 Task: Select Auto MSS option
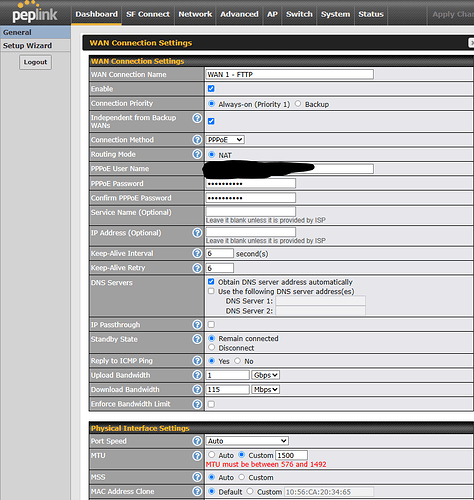[x=211, y=477]
